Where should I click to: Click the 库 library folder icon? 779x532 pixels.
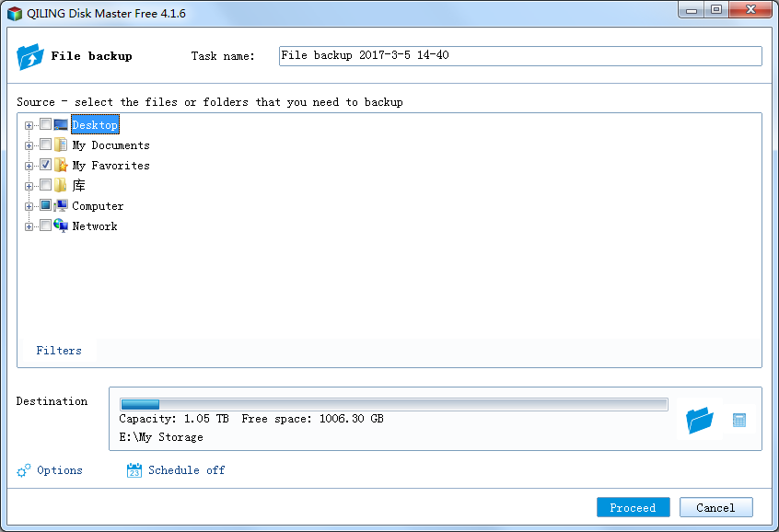click(61, 185)
